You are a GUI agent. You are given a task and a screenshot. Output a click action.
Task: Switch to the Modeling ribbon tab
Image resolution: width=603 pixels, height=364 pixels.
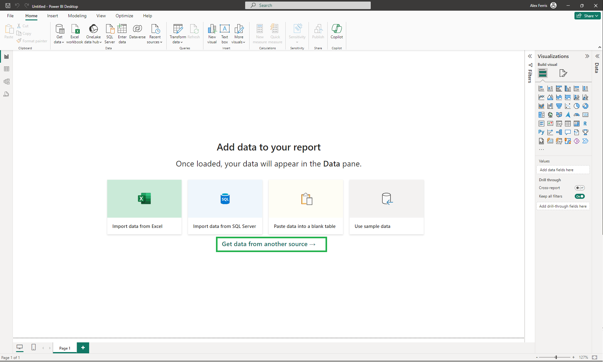coord(77,16)
